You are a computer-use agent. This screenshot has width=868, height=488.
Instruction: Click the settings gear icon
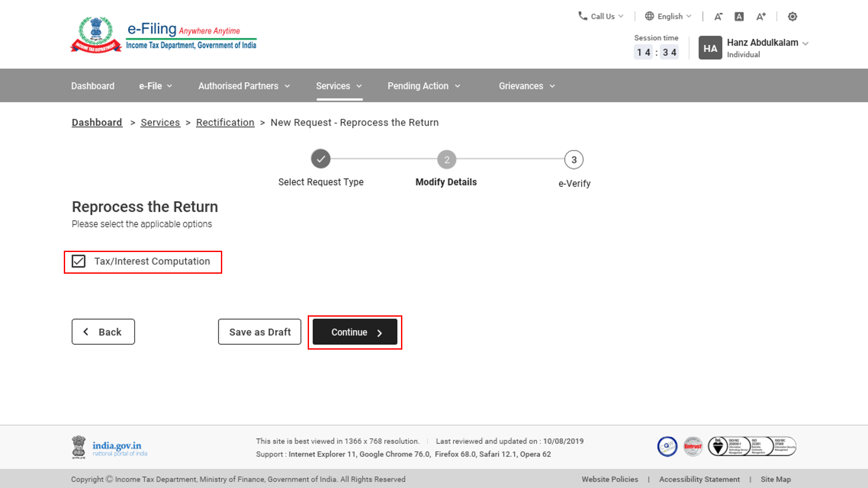click(x=792, y=16)
